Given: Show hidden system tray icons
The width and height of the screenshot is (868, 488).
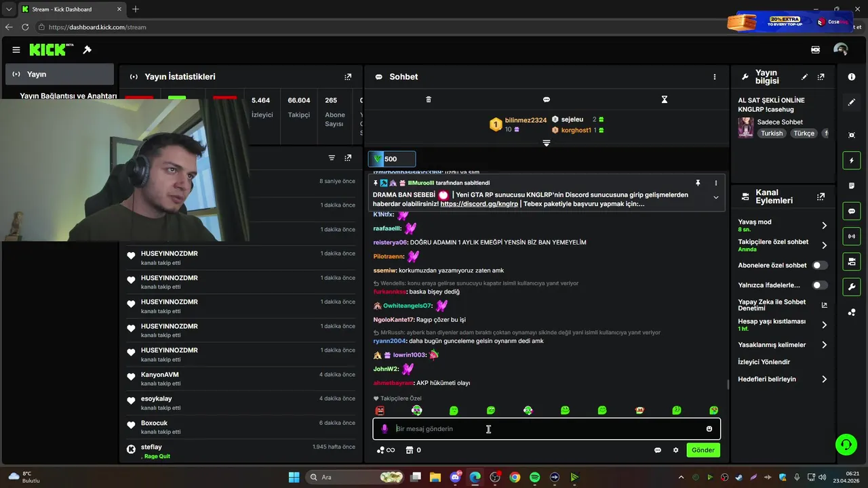Looking at the screenshot, I should tap(681, 477).
